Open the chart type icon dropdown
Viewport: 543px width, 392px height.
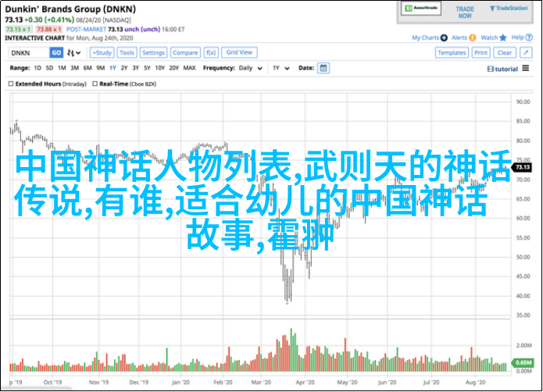tap(73, 53)
